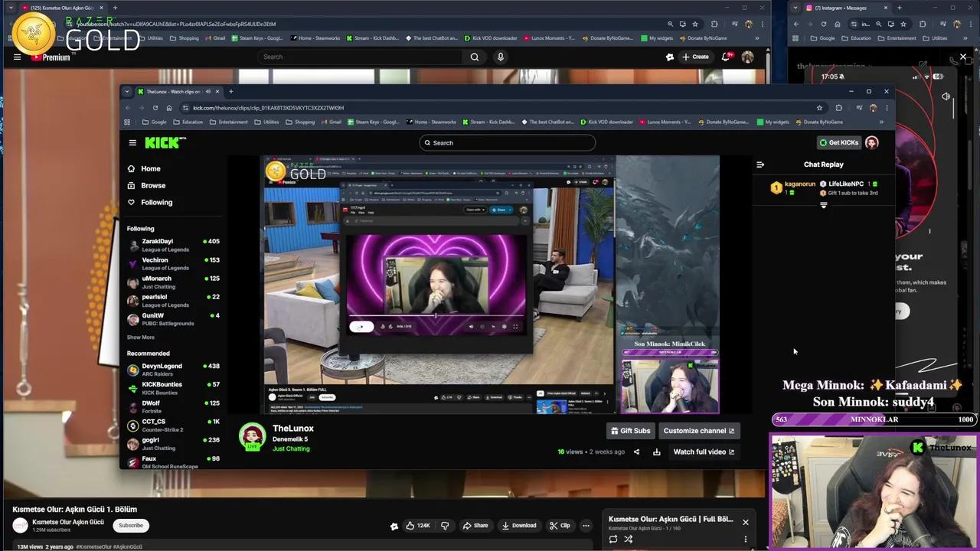
Task: Mute the TheLunox tab via speaker icon
Action: point(207,91)
